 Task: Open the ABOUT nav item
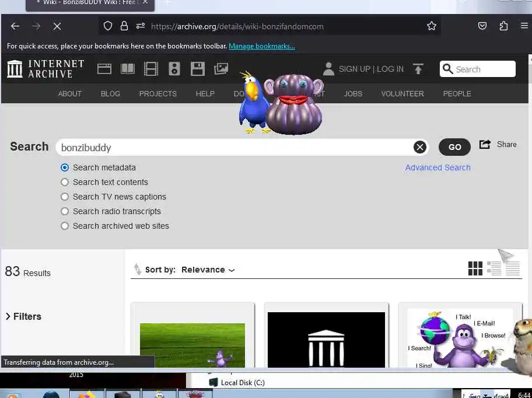(x=70, y=93)
